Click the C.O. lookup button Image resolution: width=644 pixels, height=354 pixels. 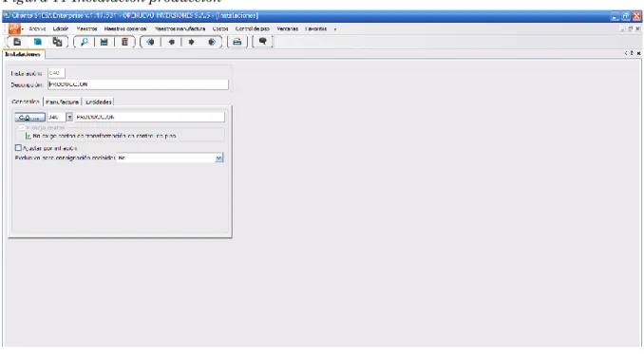point(30,118)
